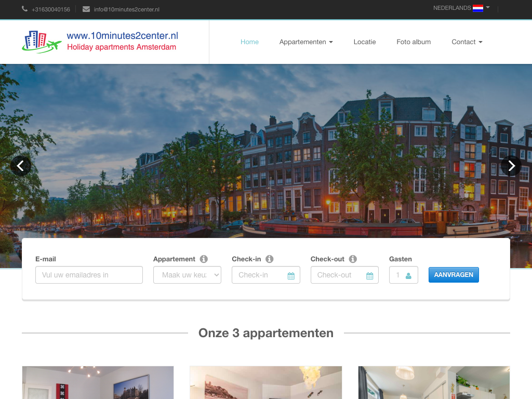
Task: Expand the Contact menu
Action: coord(467,42)
